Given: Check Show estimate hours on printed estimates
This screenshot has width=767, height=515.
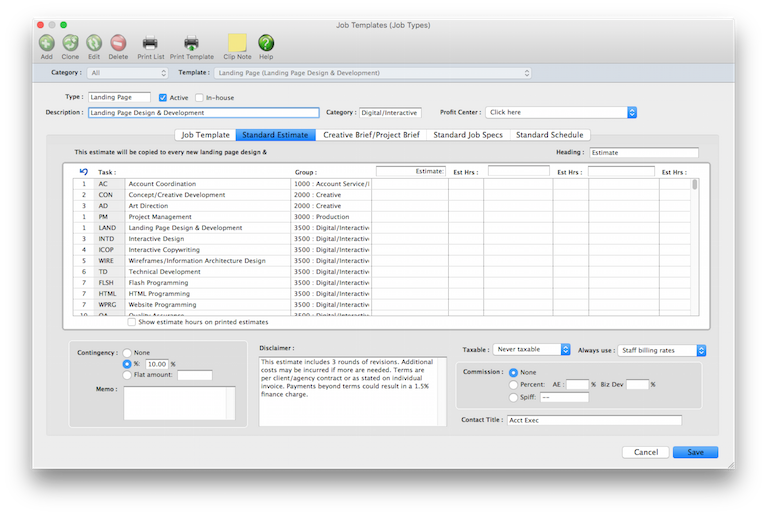Looking at the screenshot, I should click(132, 322).
